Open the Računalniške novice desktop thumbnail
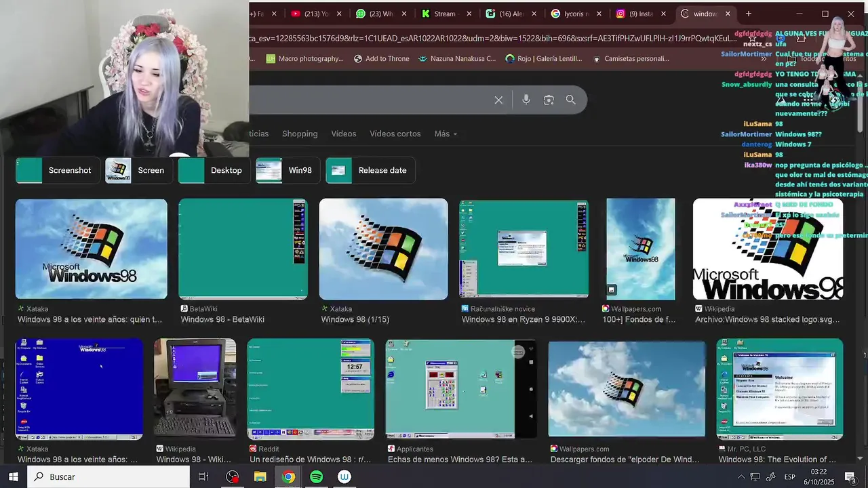This screenshot has width=868, height=488. (524, 249)
